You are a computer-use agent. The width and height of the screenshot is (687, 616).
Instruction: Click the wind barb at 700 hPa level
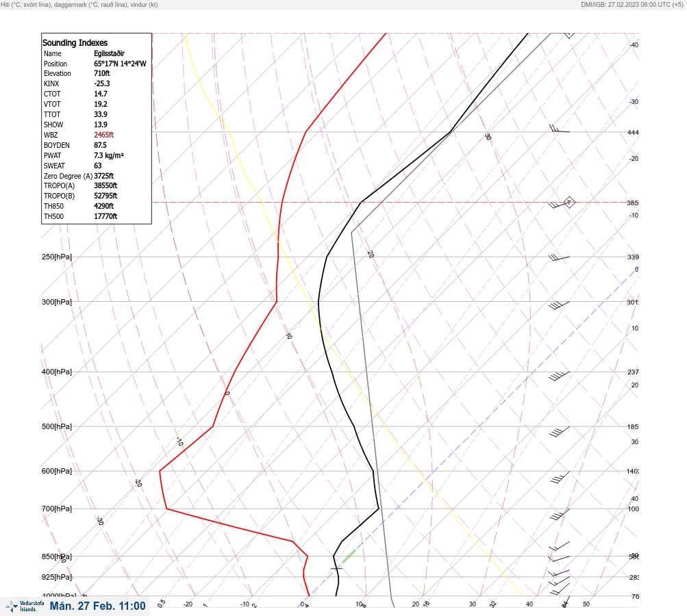[560, 515]
